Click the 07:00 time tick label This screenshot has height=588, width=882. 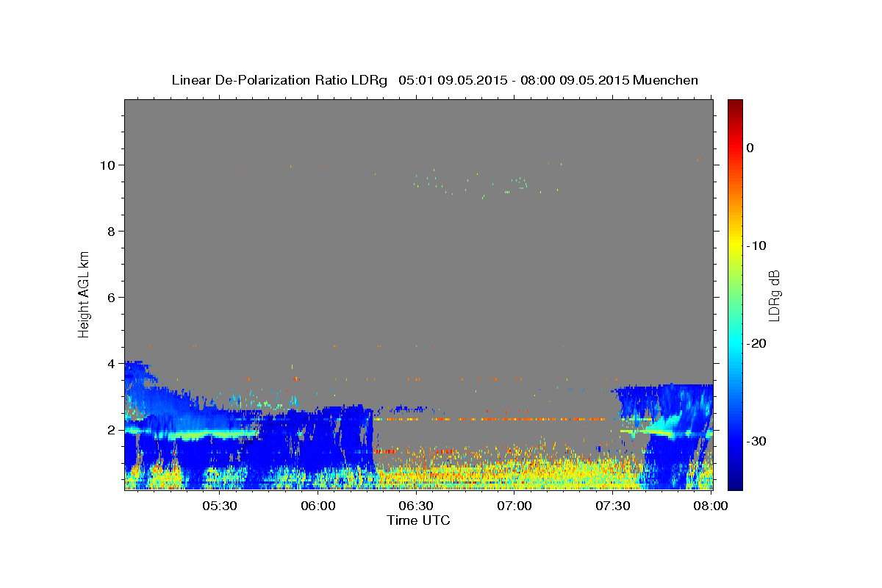[x=514, y=506]
